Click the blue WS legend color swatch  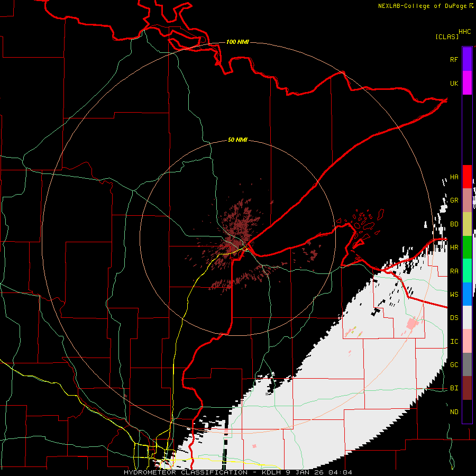467,294
